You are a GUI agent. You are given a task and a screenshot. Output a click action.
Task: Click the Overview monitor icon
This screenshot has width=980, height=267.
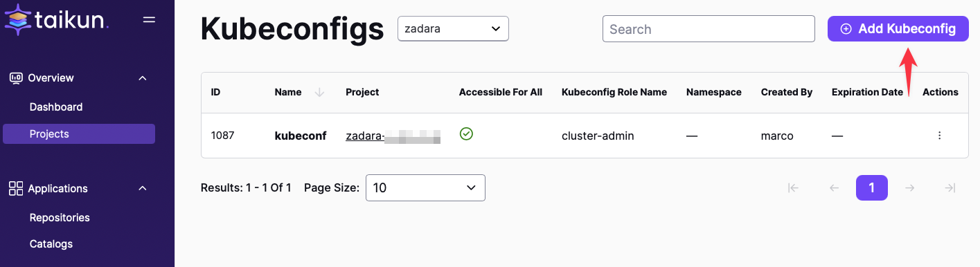(x=16, y=78)
